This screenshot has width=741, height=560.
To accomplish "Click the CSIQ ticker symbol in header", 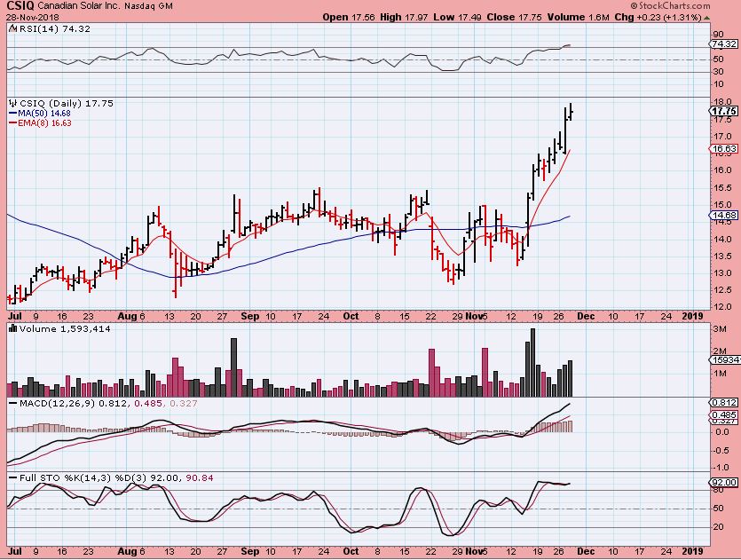I will click(x=20, y=6).
